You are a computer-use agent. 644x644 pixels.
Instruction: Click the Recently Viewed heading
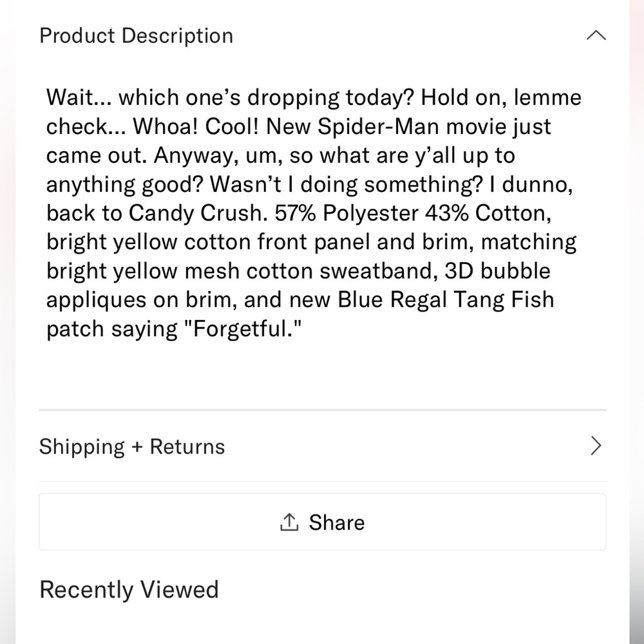pos(129,590)
